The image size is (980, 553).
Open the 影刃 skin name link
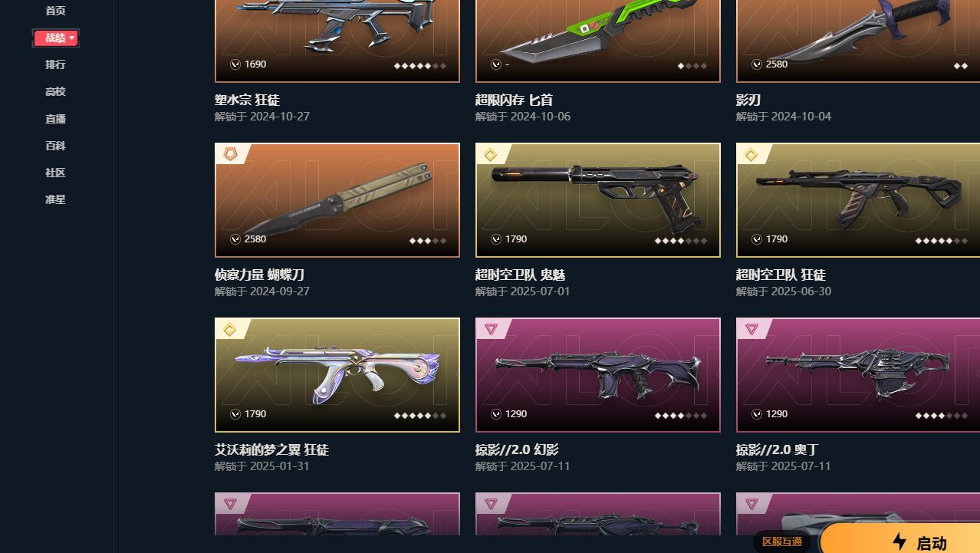tap(748, 100)
